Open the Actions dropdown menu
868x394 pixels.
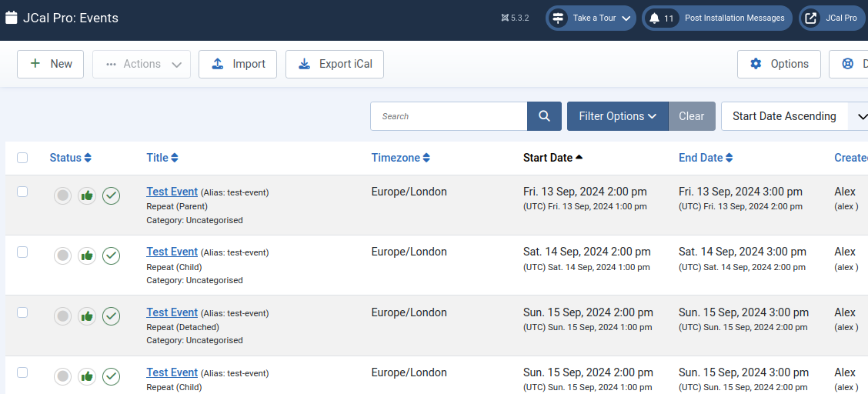tap(142, 64)
